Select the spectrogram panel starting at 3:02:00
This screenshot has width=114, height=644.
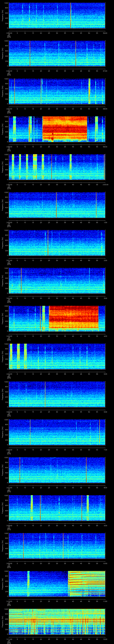pyautogui.click(x=57, y=280)
